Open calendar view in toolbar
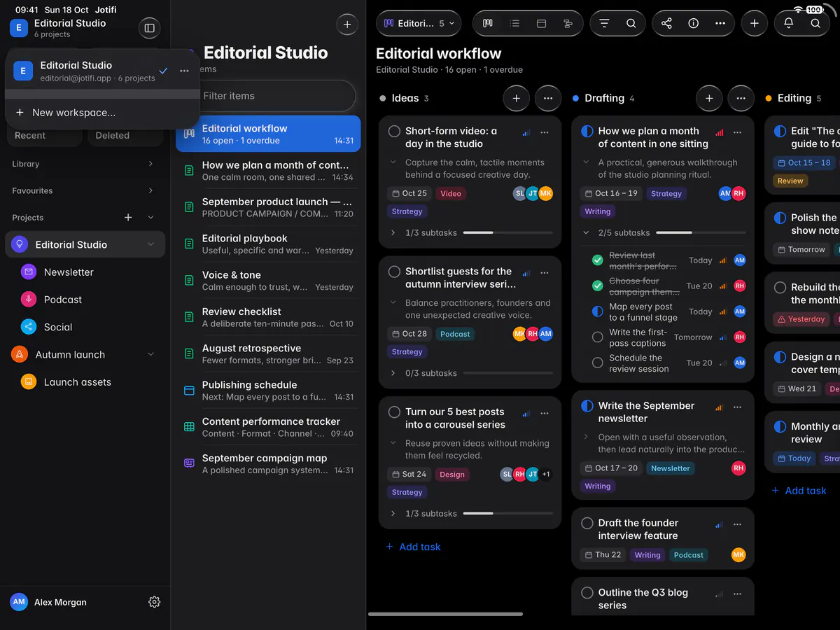This screenshot has height=630, width=840. [541, 23]
